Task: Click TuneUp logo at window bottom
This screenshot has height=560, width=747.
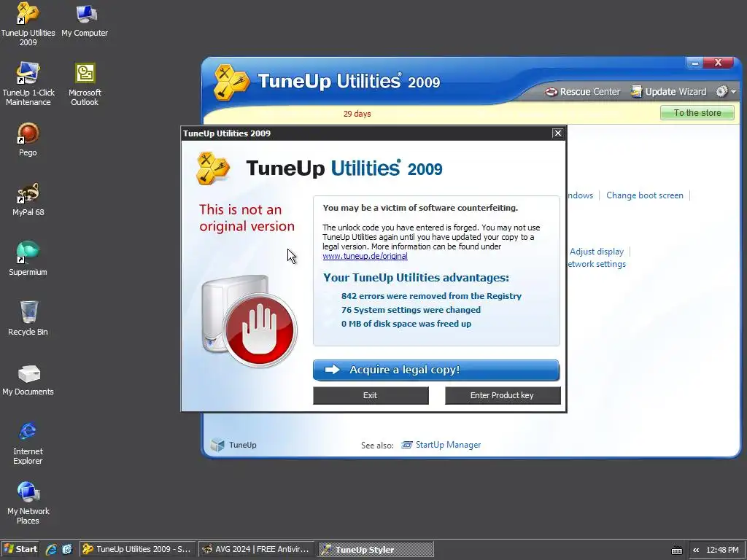Action: pyautogui.click(x=233, y=445)
